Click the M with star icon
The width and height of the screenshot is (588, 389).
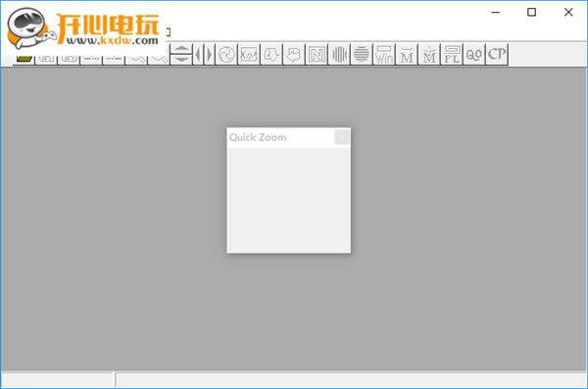coord(429,55)
